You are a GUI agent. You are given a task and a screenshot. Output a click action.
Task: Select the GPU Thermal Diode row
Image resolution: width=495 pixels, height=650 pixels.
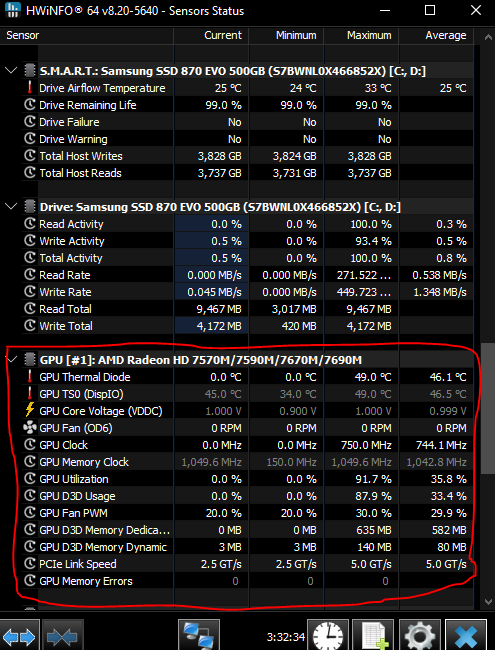tap(248, 377)
